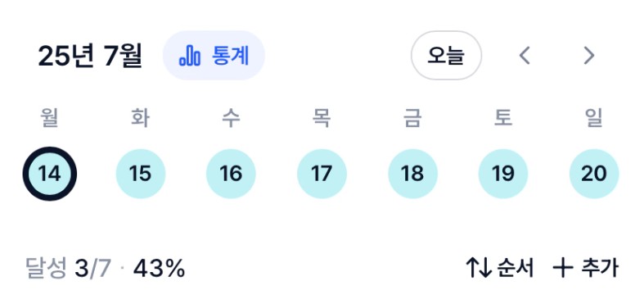Image resolution: width=644 pixels, height=304 pixels.
Task: Click the 월 weekday header
Action: [x=50, y=118]
